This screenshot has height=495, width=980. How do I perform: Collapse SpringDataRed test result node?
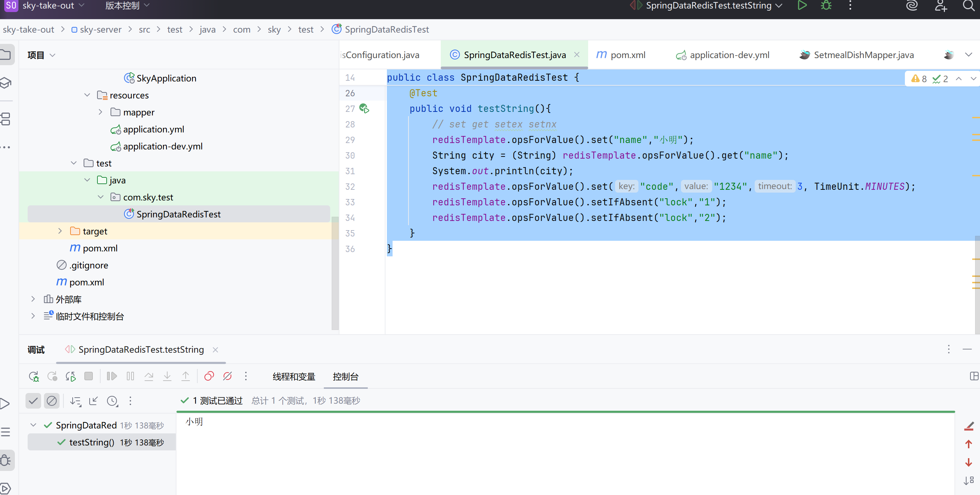click(x=33, y=425)
